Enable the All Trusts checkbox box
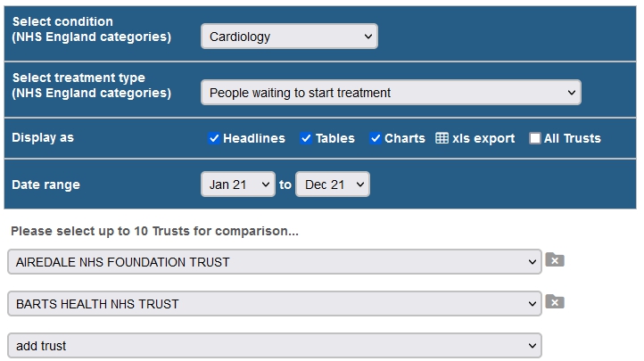The image size is (644, 361). [x=535, y=138]
